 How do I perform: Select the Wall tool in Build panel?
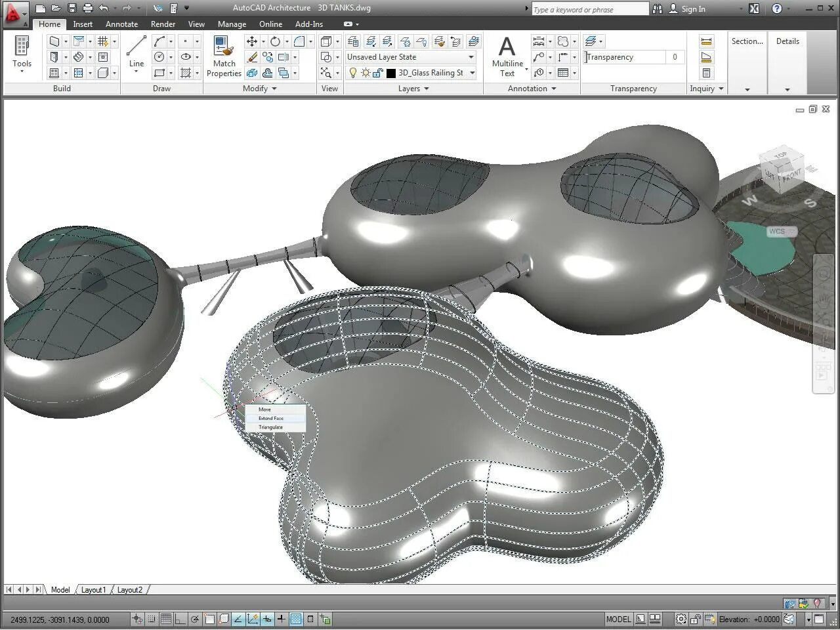tap(54, 41)
